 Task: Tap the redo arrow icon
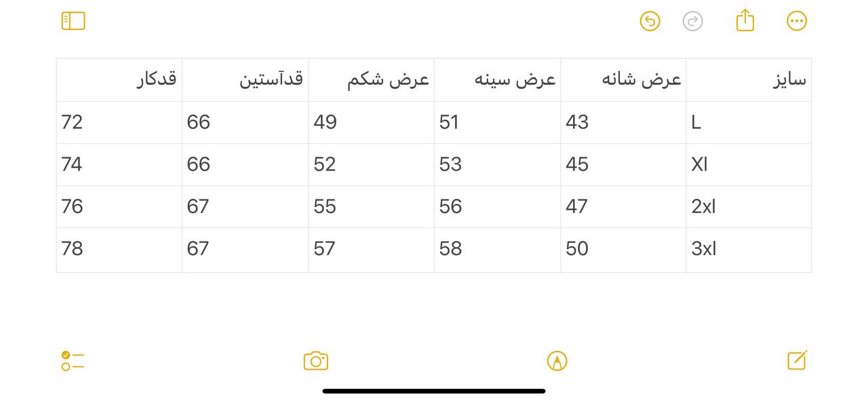pyautogui.click(x=692, y=21)
